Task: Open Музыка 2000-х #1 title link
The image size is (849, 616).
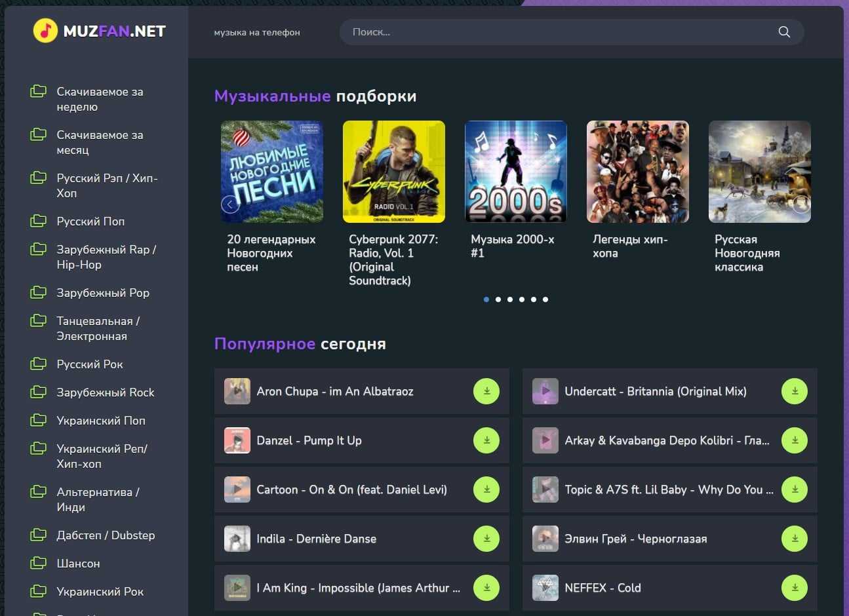Action: point(513,246)
